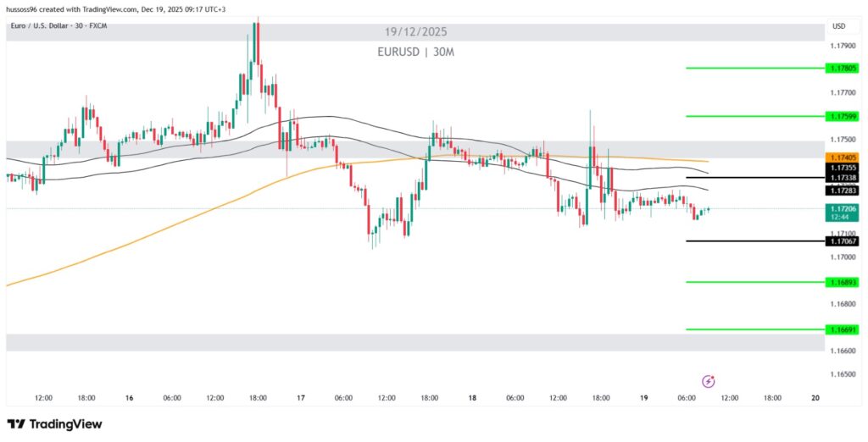Click the green 1.16691 price label
Image resolution: width=868 pixels, height=442 pixels.
click(x=843, y=329)
